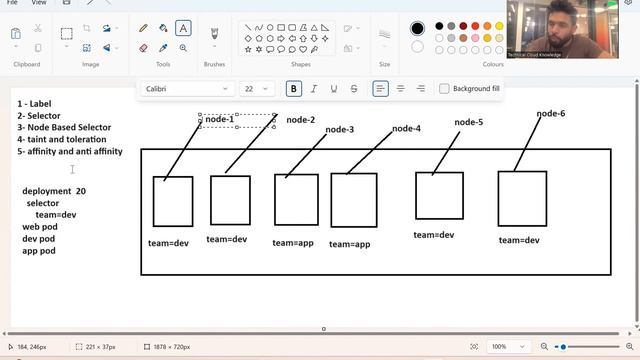Select the Color picker eyedropper tool

click(163, 48)
